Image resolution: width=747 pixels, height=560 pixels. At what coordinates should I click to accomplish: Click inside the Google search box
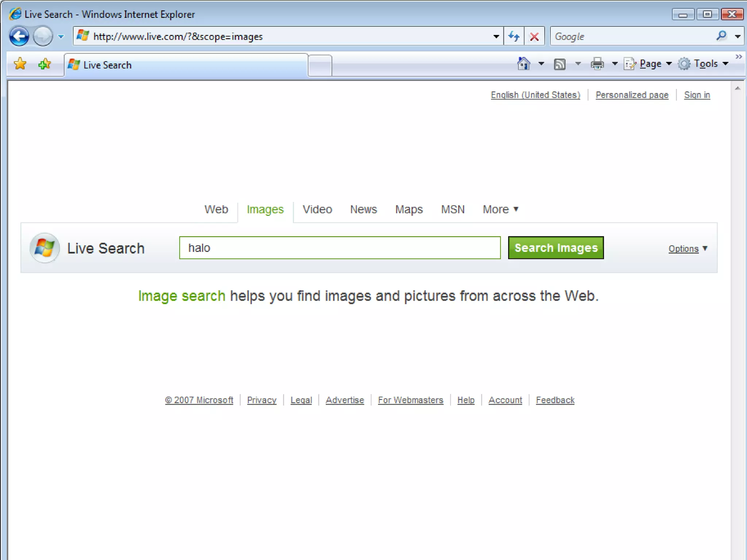633,36
